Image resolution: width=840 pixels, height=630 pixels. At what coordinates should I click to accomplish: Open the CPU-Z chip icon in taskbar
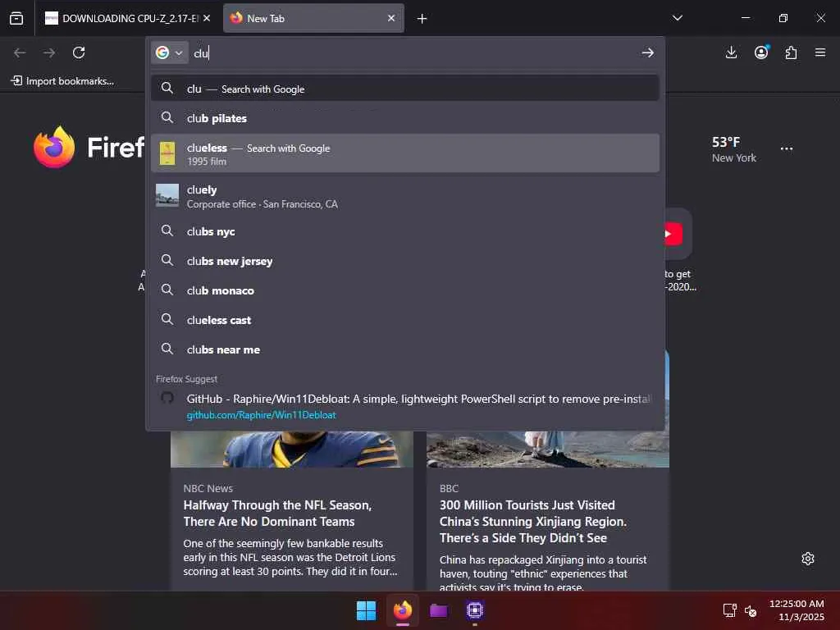tap(475, 610)
